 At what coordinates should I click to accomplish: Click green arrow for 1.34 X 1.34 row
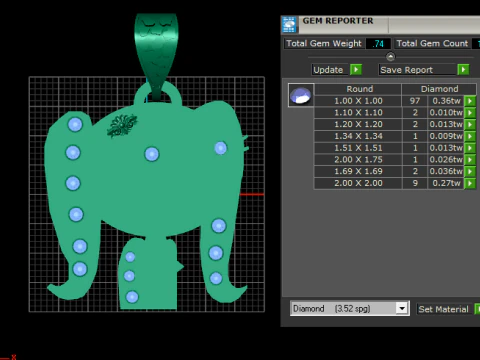point(470,136)
